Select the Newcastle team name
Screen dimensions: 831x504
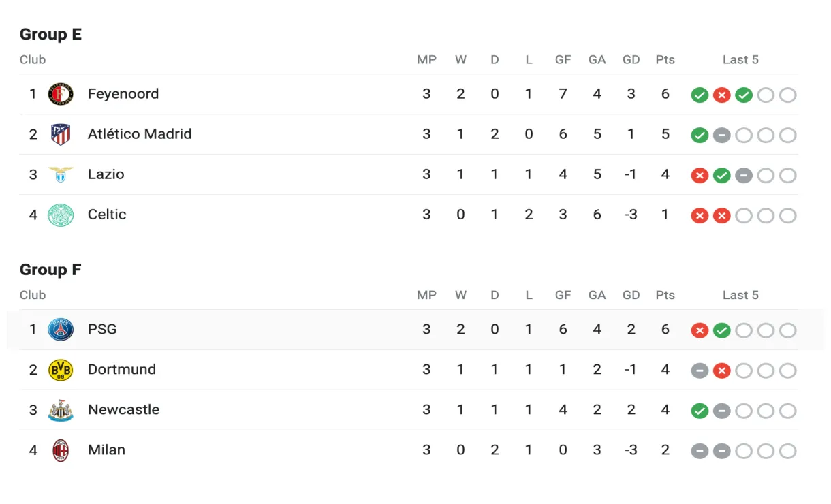(x=123, y=410)
